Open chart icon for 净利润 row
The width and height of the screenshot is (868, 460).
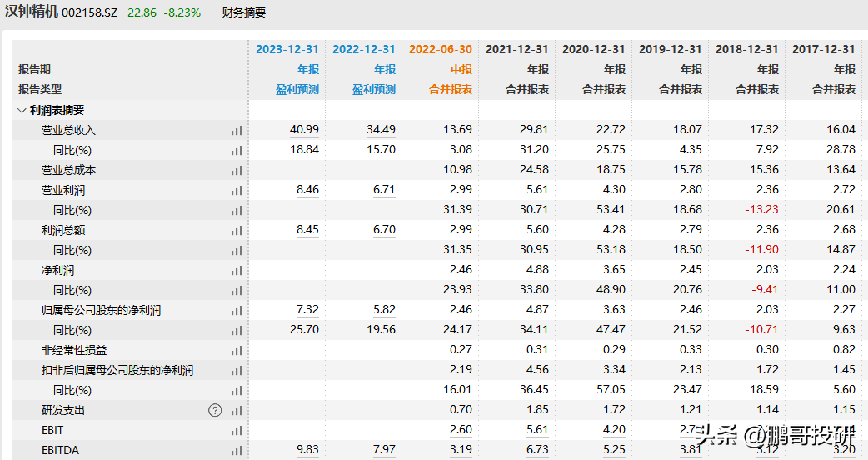tap(237, 271)
